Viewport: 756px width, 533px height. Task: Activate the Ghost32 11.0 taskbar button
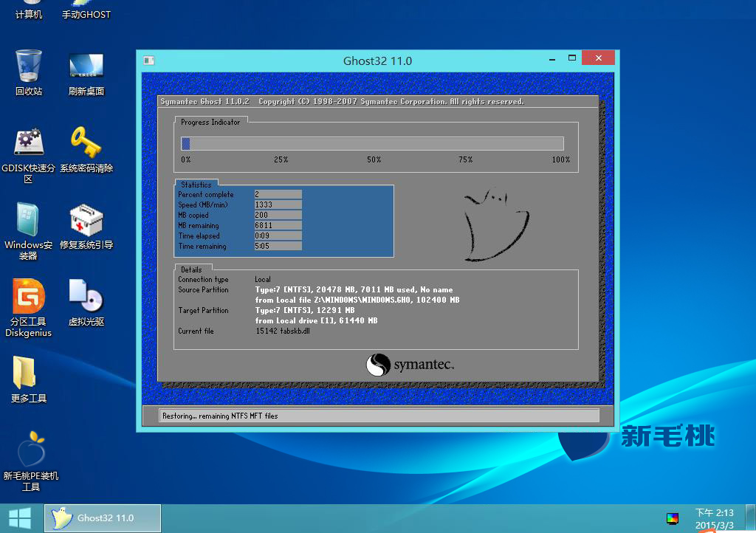tap(103, 518)
